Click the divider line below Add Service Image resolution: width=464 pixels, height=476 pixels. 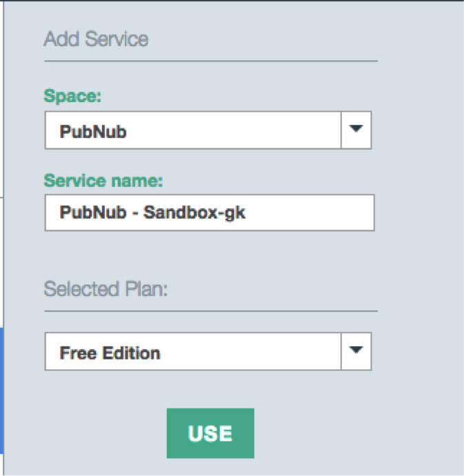pyautogui.click(x=210, y=61)
